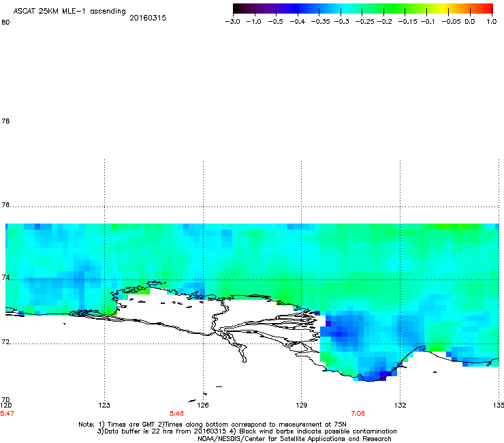Click the NOAA/NESDIS credit line
Viewport: 504px width, 443px height.
pos(294,439)
